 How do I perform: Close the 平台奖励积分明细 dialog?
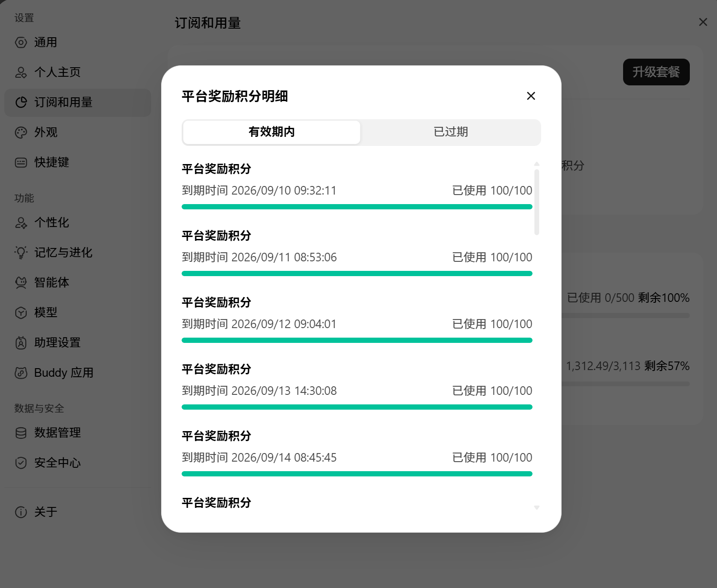click(531, 96)
